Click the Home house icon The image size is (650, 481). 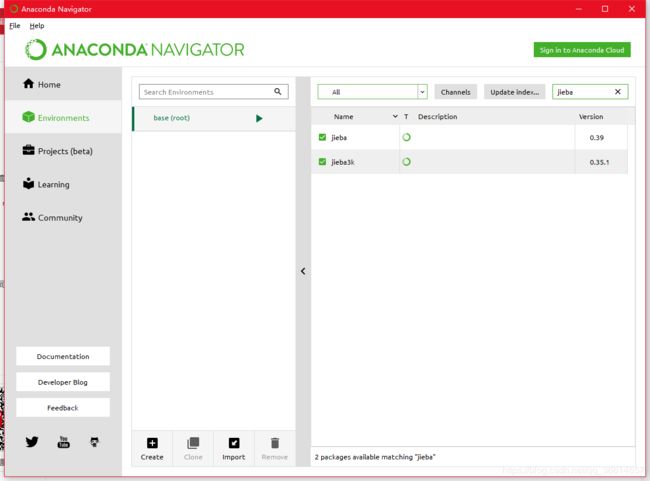(x=28, y=83)
